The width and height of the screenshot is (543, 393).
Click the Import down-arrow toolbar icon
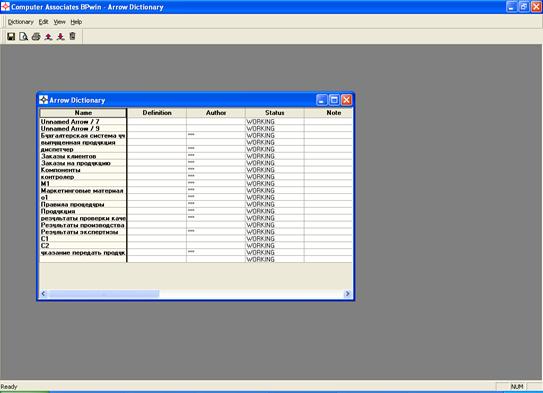point(61,36)
